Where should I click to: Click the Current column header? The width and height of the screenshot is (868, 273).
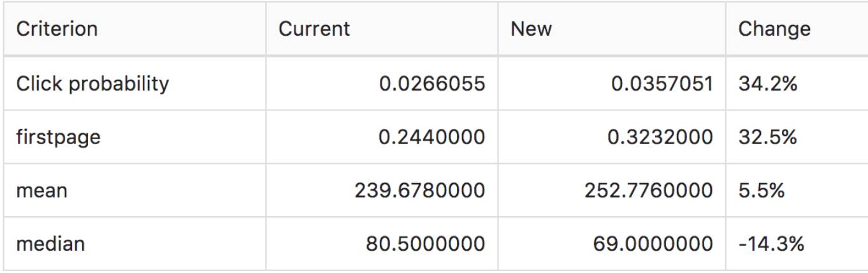[x=314, y=29]
